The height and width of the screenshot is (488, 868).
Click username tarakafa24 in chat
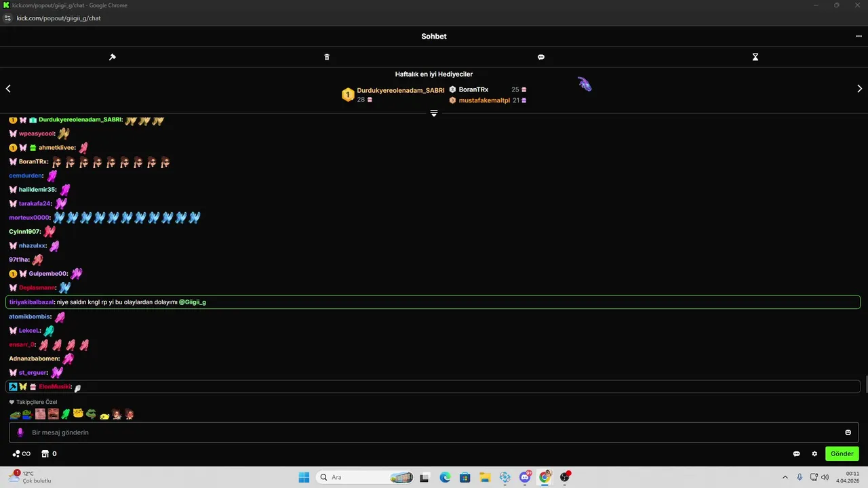click(35, 203)
